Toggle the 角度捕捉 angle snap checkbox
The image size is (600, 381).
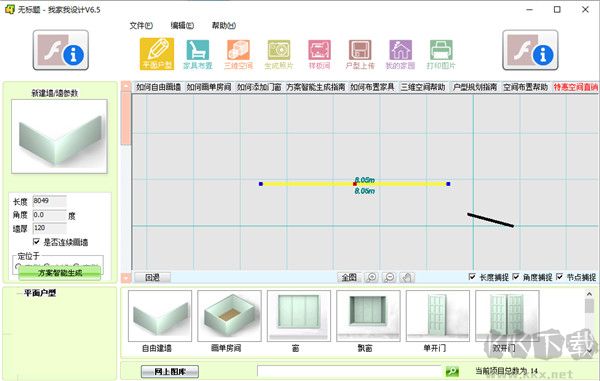point(516,277)
